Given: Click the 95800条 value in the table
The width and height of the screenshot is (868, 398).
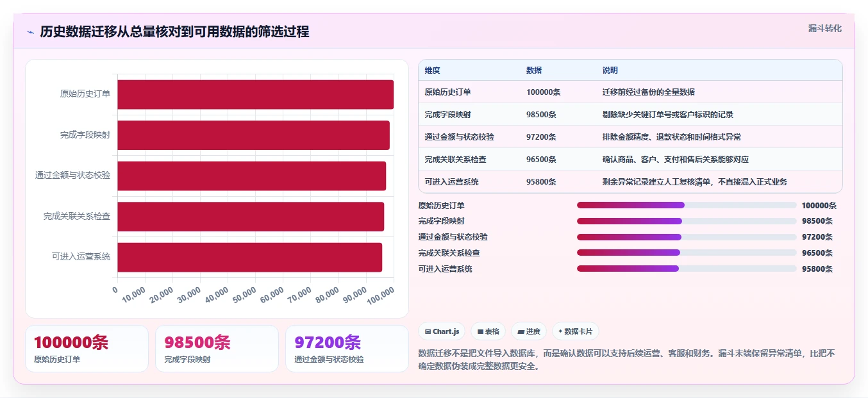Looking at the screenshot, I should 541,182.
